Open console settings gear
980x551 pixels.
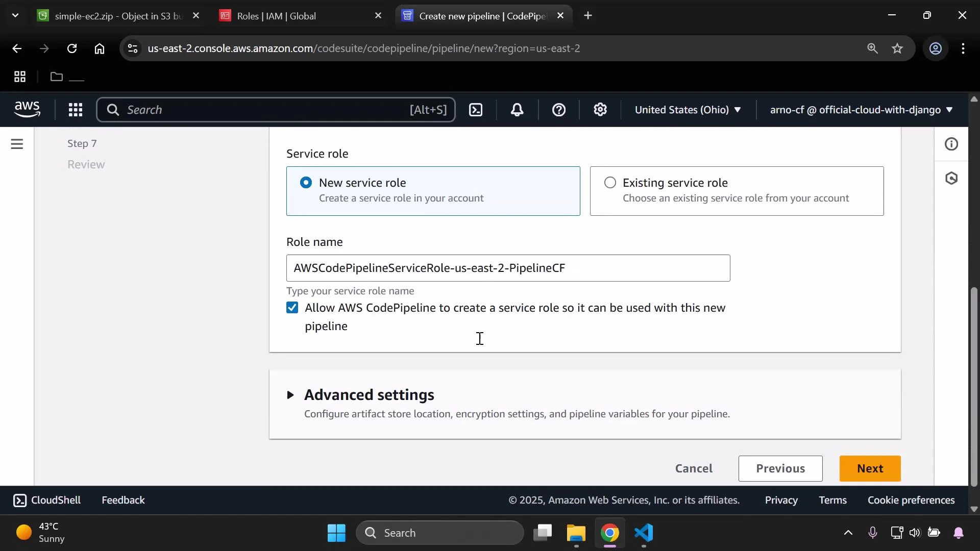600,110
